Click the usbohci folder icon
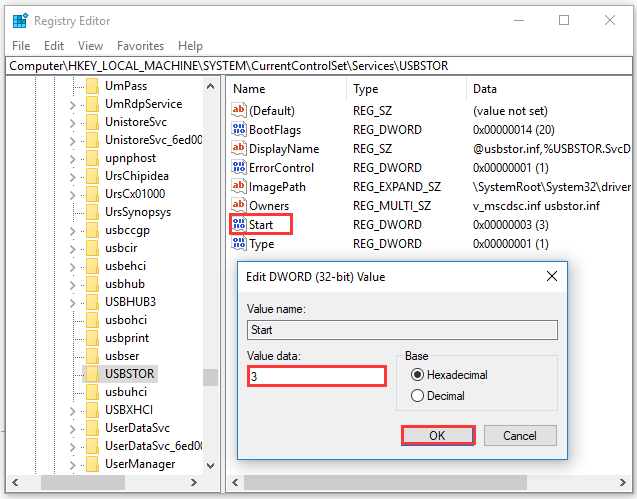The width and height of the screenshot is (637, 499). tap(92, 320)
